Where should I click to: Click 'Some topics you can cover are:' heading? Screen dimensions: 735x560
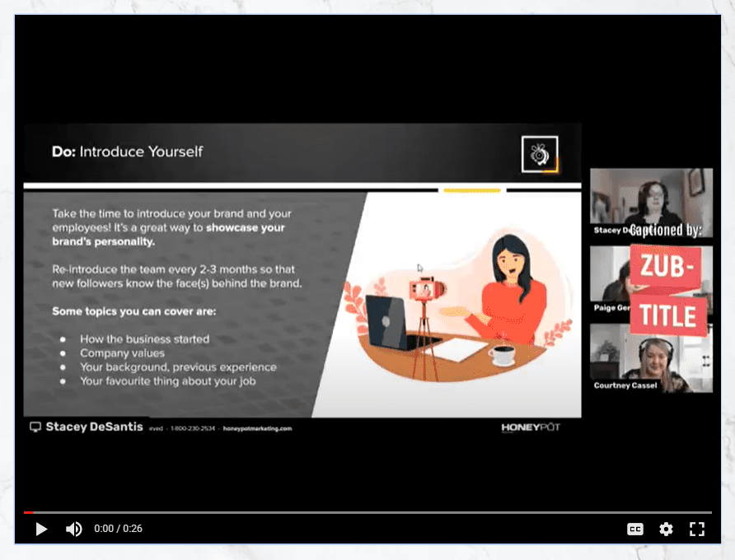[x=134, y=311]
